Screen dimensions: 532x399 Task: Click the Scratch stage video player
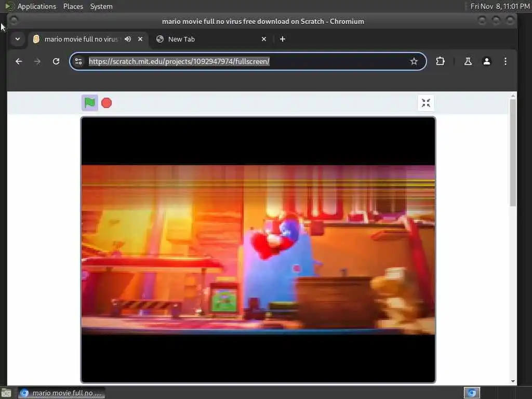pyautogui.click(x=258, y=250)
